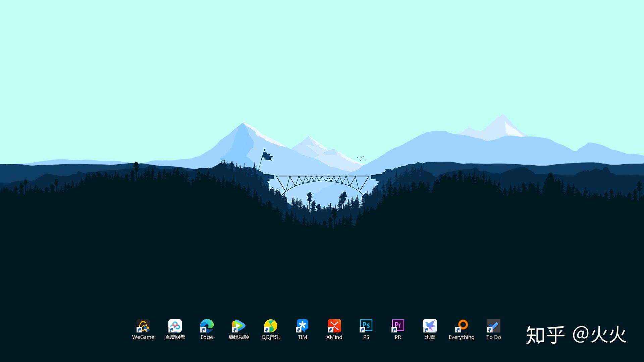The height and width of the screenshot is (362, 644).
Task: Click the "XMind" text label
Action: pos(334,337)
